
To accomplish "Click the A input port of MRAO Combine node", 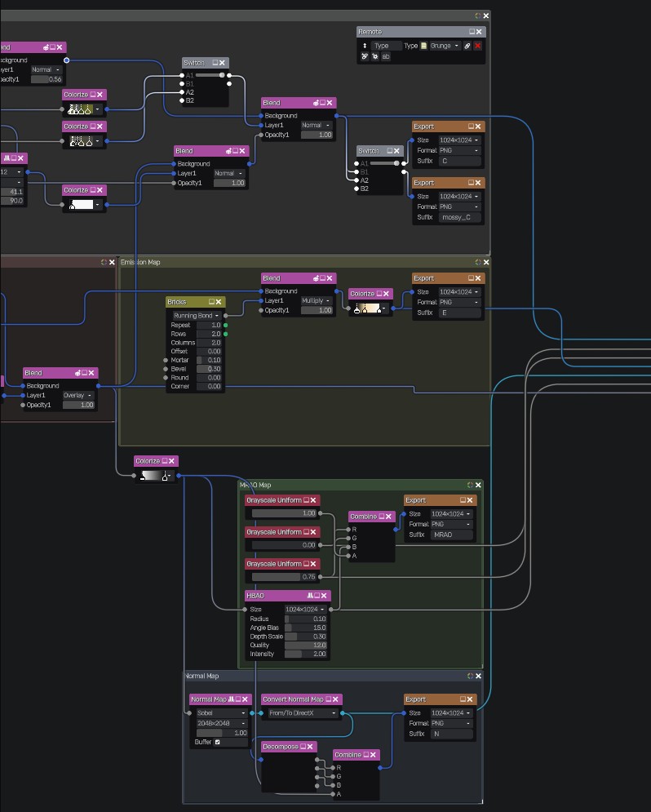I will pyautogui.click(x=348, y=556).
